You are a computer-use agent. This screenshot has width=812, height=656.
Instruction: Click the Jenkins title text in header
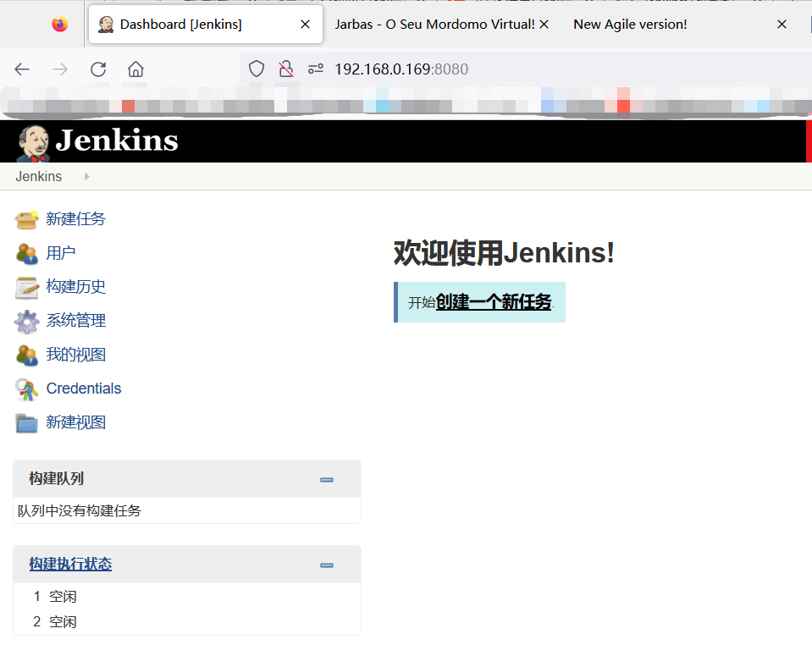(117, 141)
